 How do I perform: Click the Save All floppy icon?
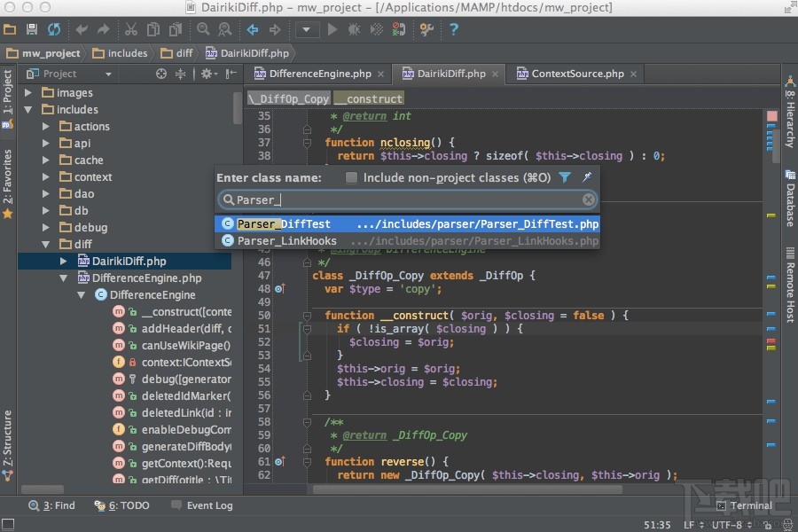coord(32,29)
